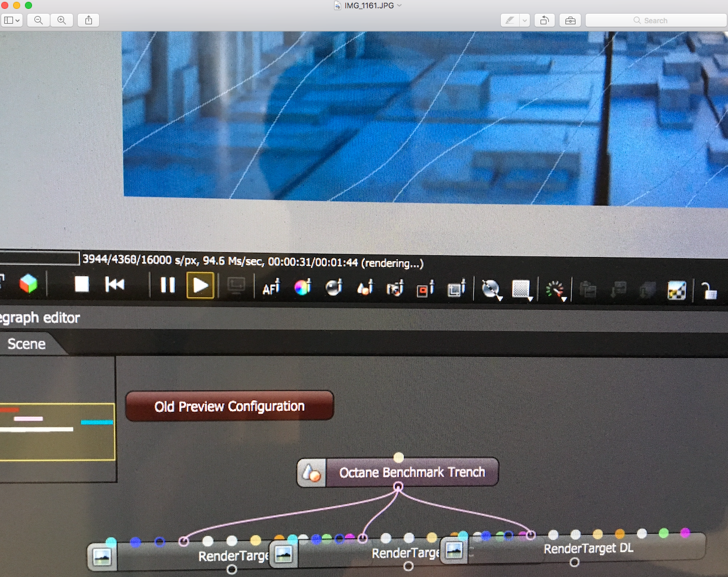Pause the render
728x577 pixels.
coord(168,286)
